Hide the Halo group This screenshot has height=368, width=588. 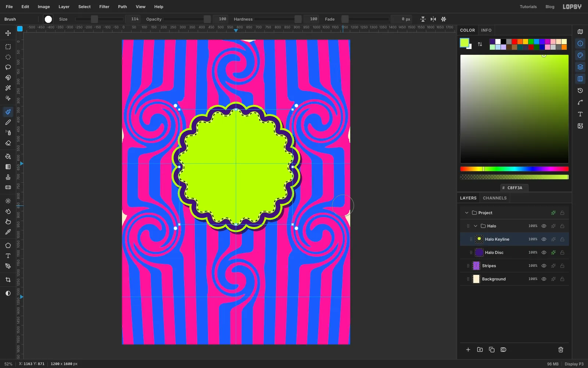(x=544, y=226)
